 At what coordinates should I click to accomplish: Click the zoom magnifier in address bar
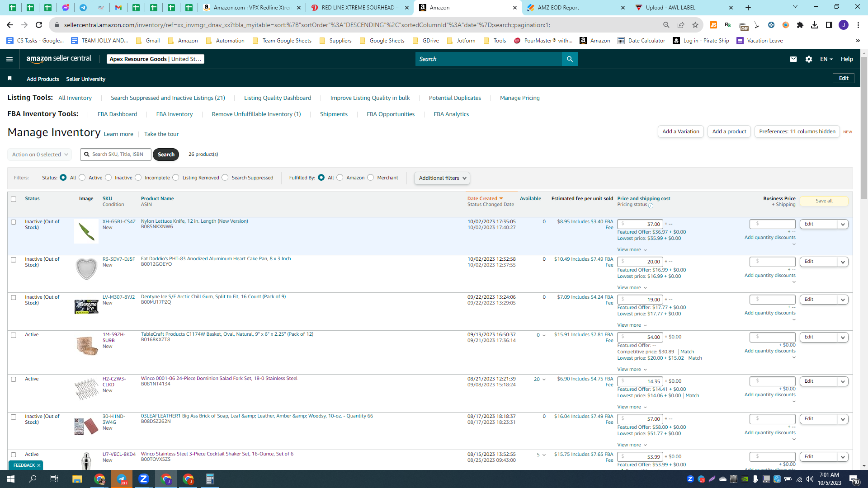666,25
